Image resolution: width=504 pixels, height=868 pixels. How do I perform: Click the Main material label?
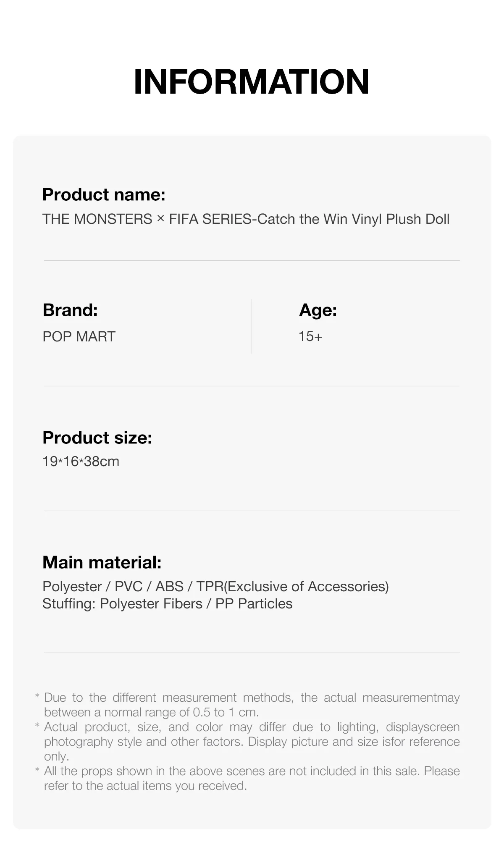102,563
